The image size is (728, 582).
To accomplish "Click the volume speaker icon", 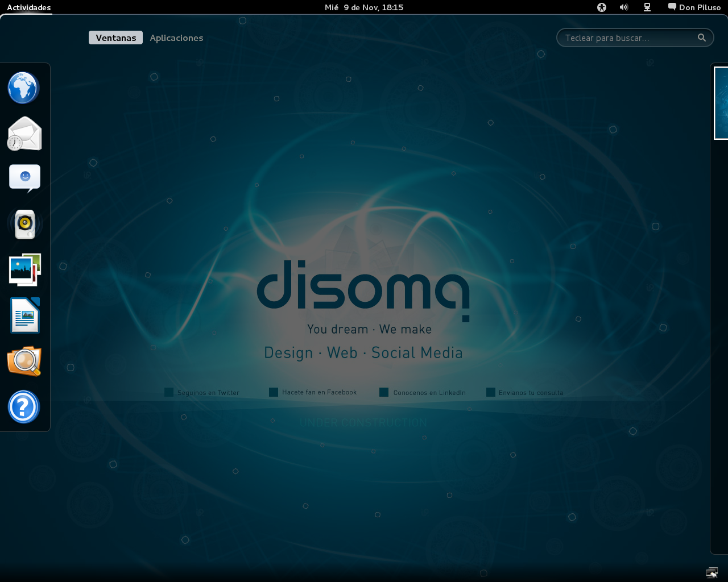I will pos(624,7).
